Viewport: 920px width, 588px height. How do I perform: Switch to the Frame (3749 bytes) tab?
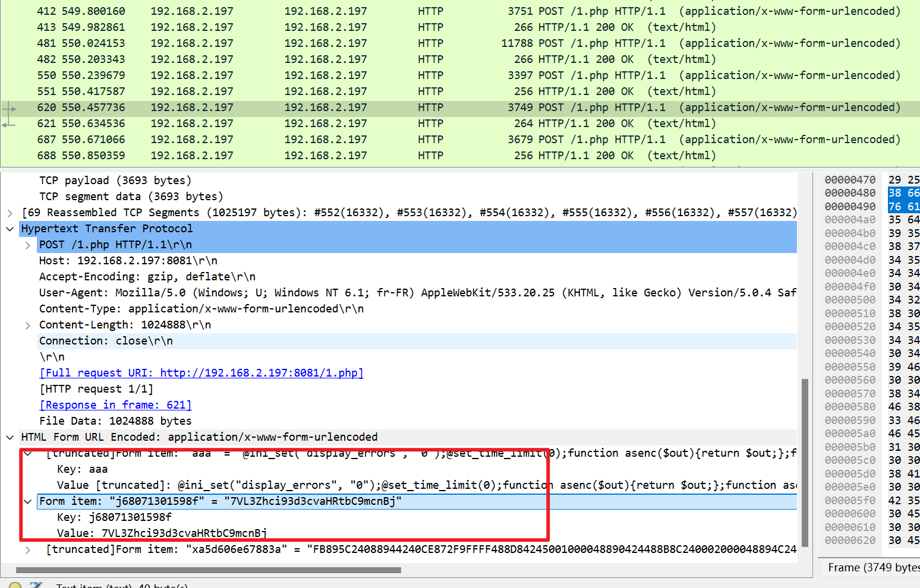pyautogui.click(x=873, y=568)
